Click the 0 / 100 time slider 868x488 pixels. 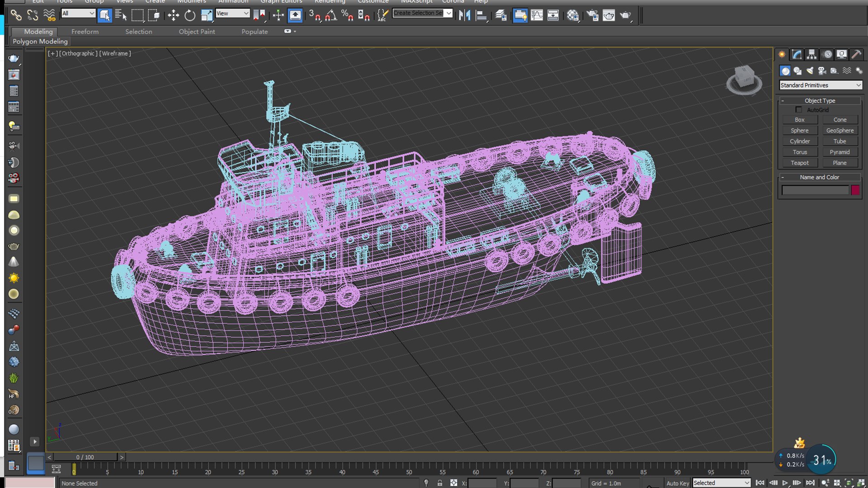click(x=85, y=457)
